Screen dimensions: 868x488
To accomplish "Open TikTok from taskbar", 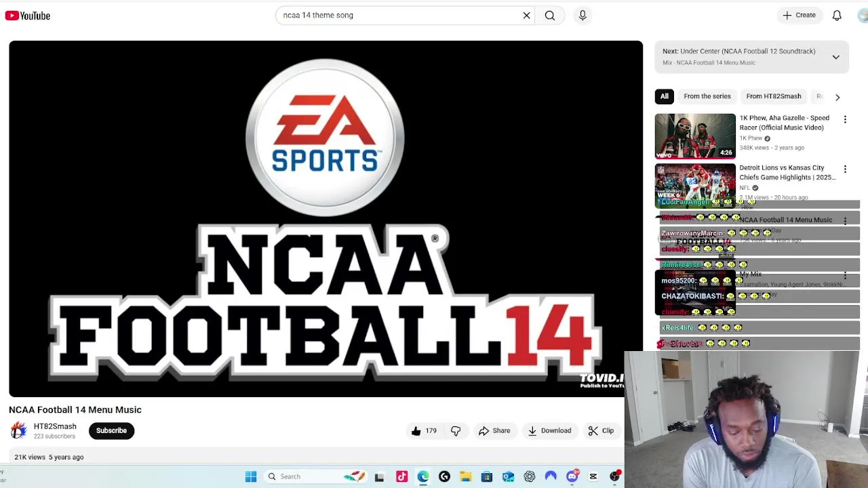I will [x=402, y=476].
